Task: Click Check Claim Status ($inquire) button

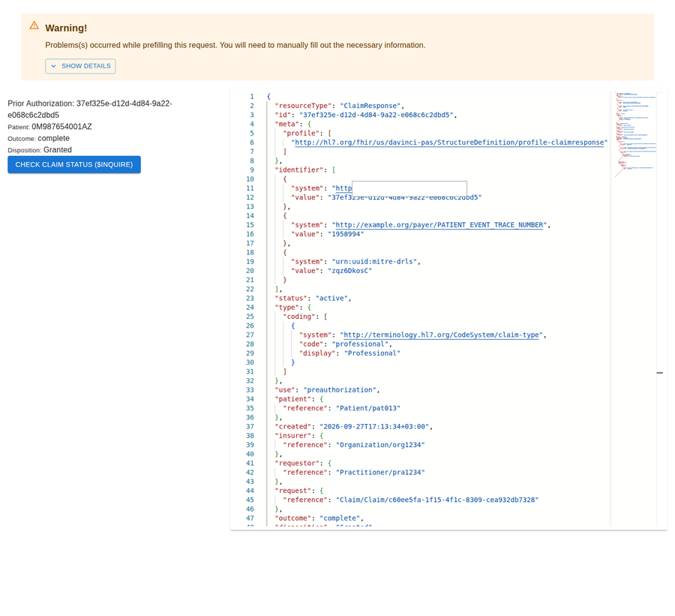Action: [74, 164]
